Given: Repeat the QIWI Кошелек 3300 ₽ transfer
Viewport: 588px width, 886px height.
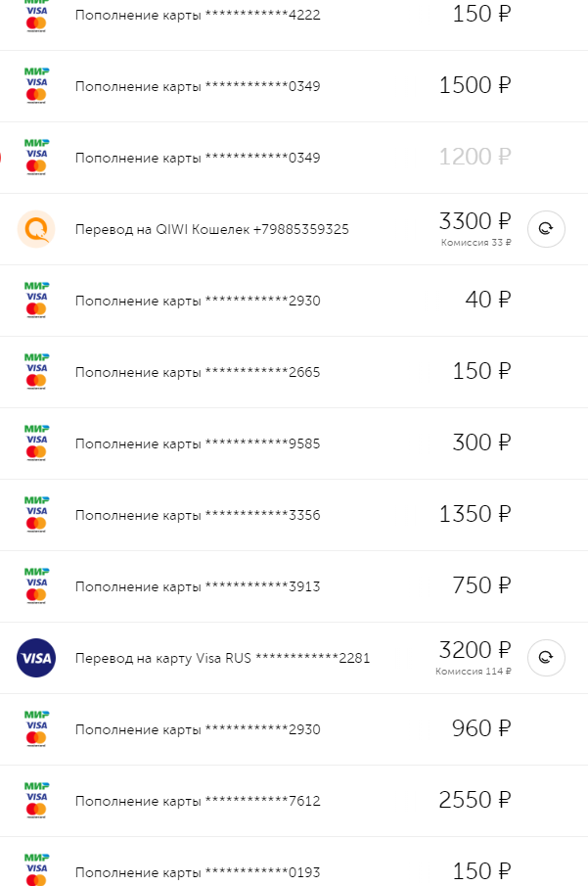Looking at the screenshot, I should point(546,229).
